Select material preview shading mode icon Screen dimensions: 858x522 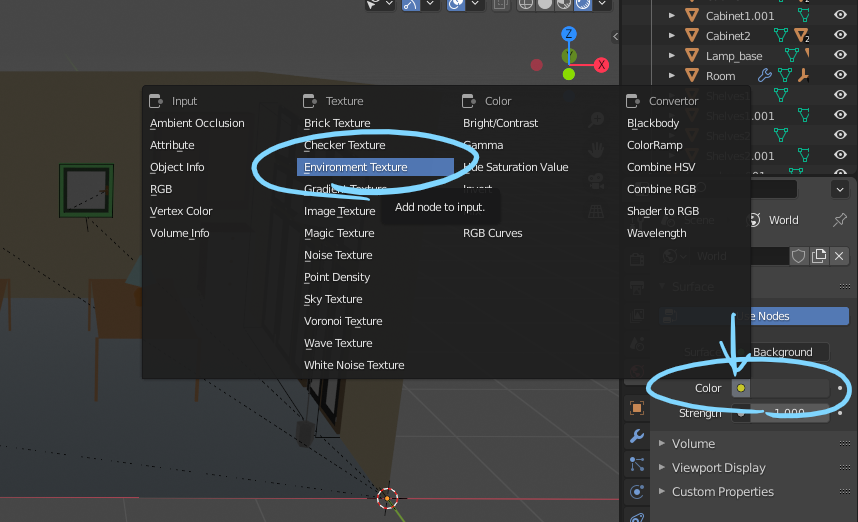coord(564,4)
